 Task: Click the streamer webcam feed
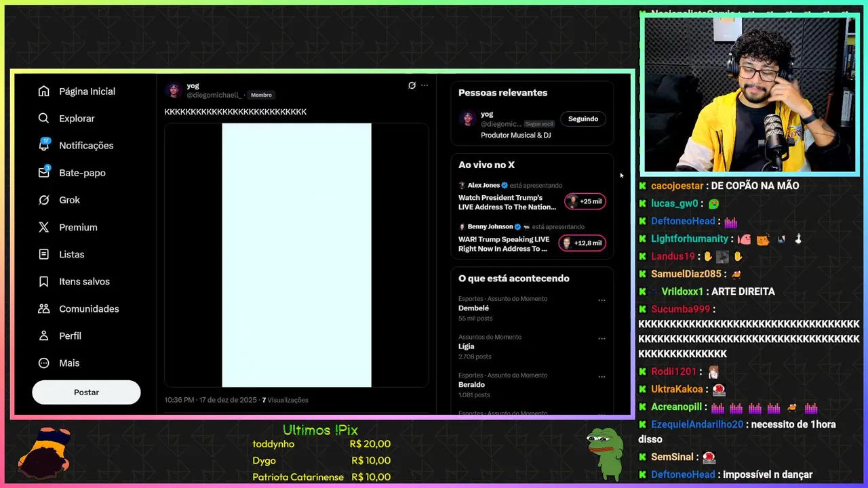point(750,95)
